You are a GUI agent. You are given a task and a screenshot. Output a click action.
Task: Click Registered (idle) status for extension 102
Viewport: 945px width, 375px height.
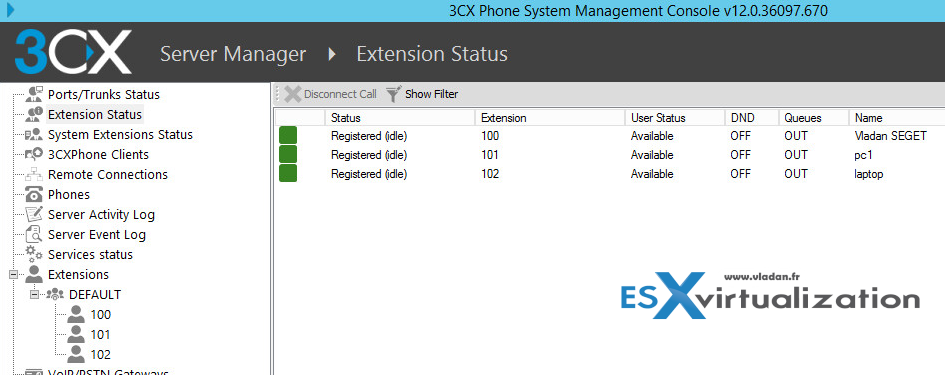point(369,174)
